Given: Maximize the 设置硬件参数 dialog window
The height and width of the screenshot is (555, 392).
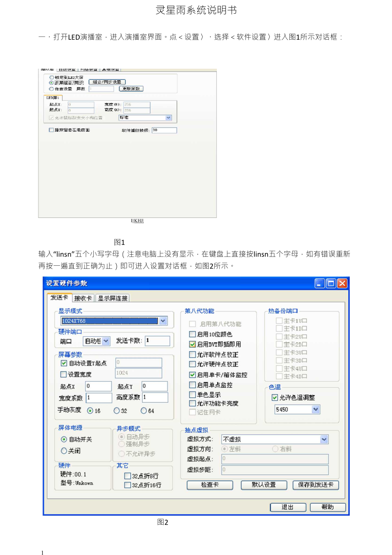Looking at the screenshot, I should pos(331,283).
